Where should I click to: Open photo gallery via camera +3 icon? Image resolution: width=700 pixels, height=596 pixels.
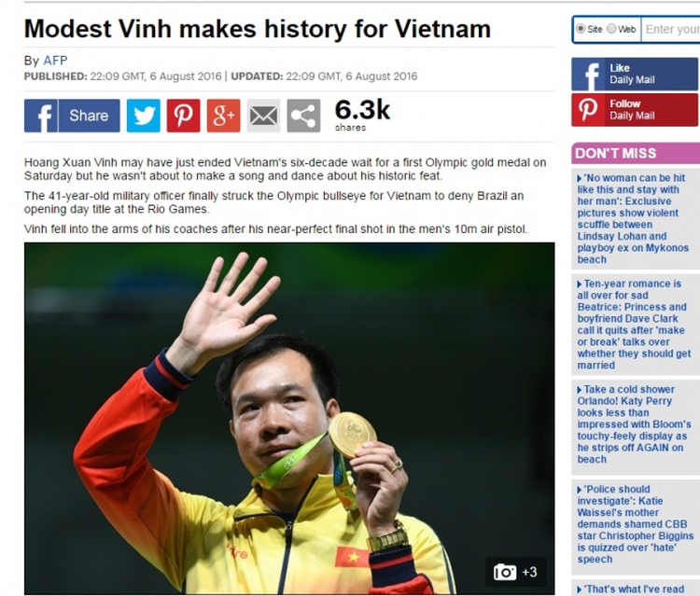(x=515, y=572)
